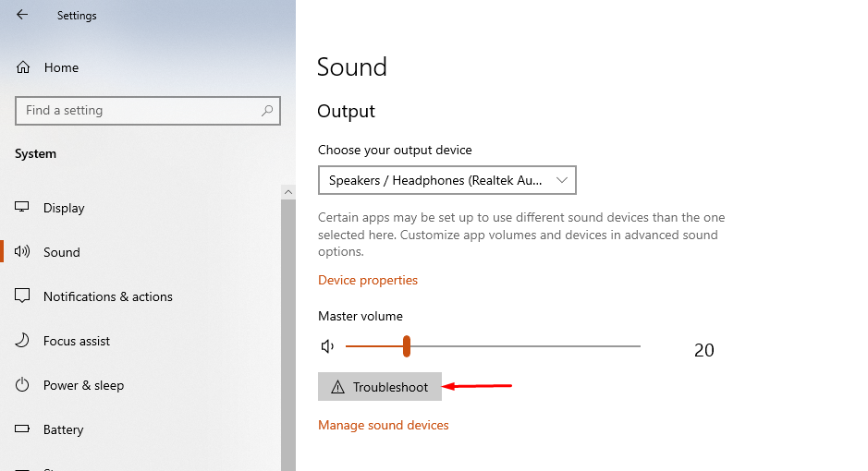Open the output device dropdown
Viewport: 868px width, 471px height.
click(x=447, y=180)
